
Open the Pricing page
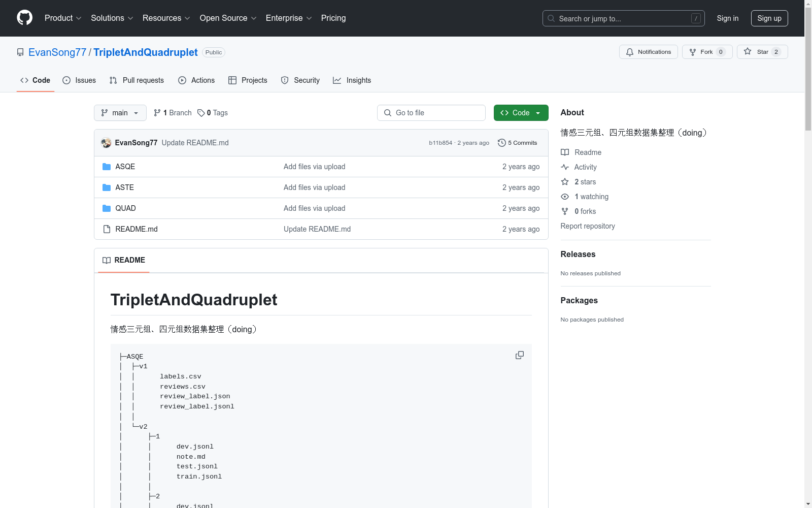click(x=333, y=18)
